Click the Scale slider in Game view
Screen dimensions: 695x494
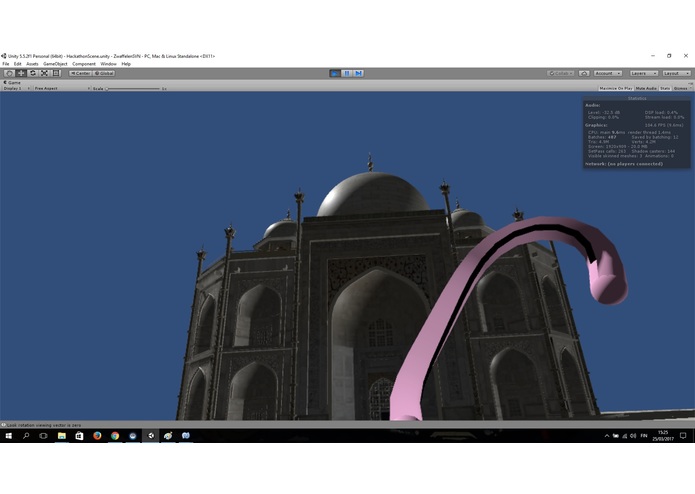point(133,88)
